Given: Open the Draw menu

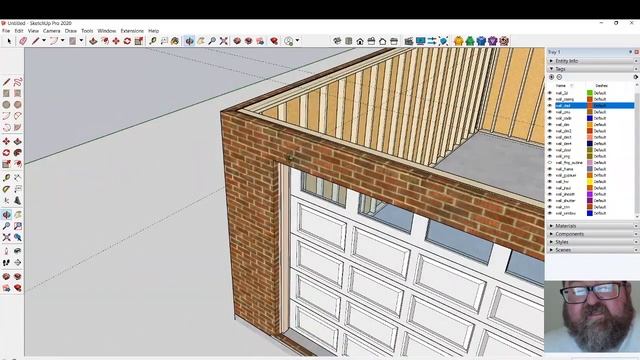Looking at the screenshot, I should click(71, 31).
